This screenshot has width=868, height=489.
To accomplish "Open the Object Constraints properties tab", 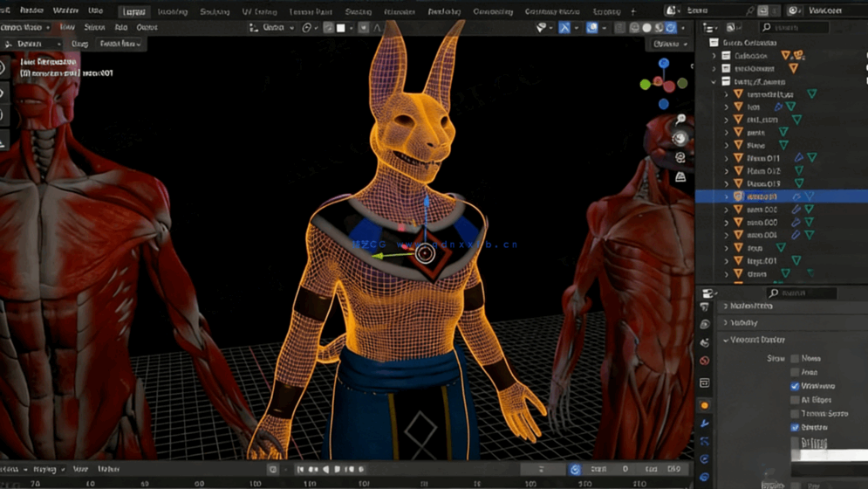I will click(x=704, y=477).
